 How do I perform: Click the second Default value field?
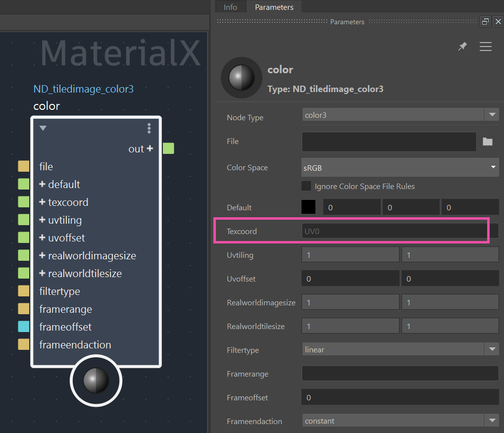(x=410, y=207)
